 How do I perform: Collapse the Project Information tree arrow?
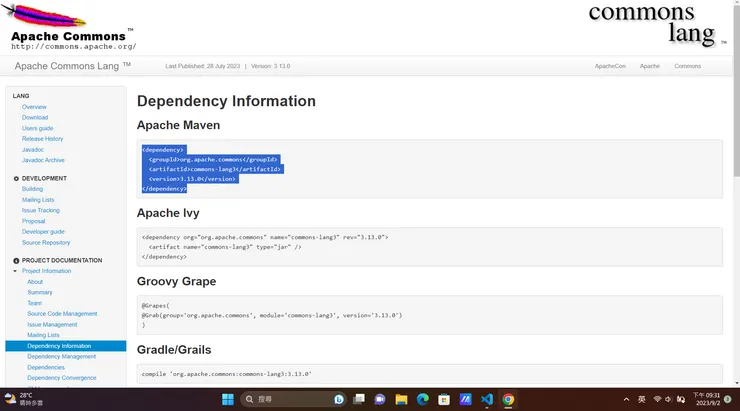[15, 271]
